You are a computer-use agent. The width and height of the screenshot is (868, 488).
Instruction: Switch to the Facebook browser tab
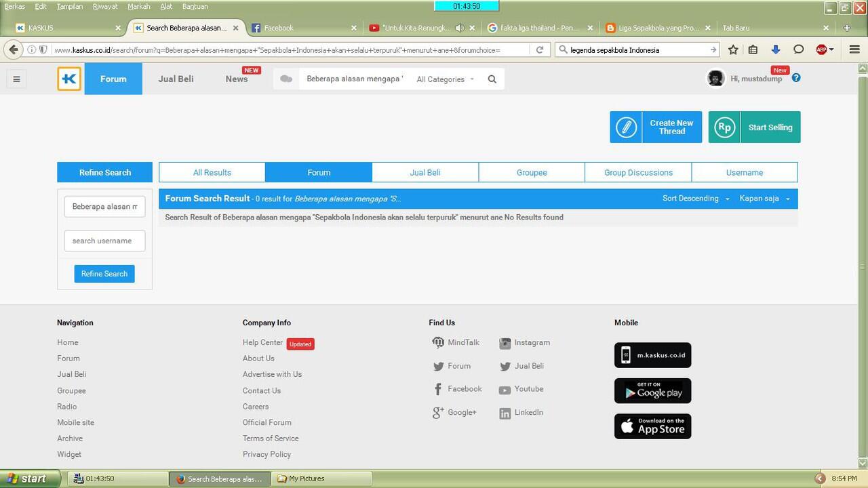tap(304, 28)
